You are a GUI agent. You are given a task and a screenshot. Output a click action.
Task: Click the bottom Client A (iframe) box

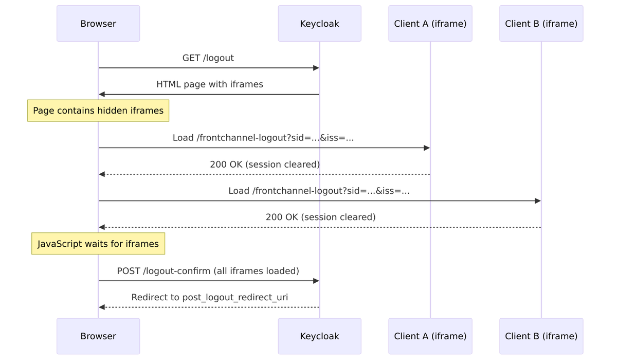(430, 336)
